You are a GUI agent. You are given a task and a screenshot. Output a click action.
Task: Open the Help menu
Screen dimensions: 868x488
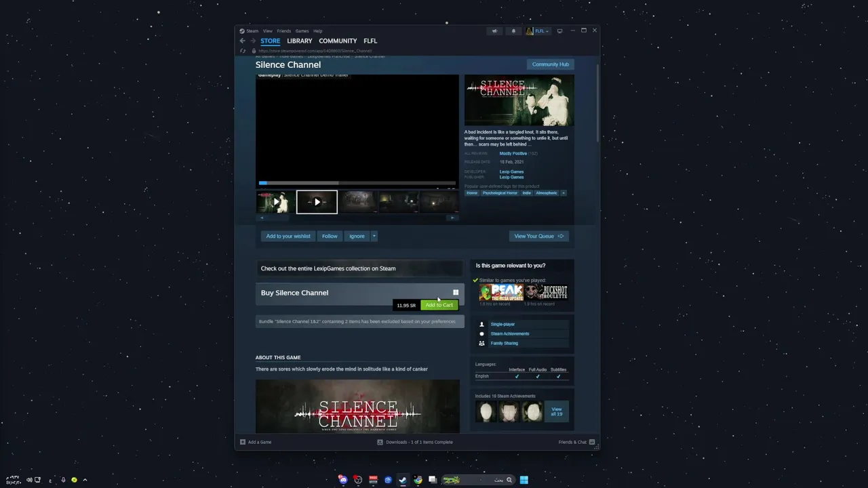coord(317,30)
